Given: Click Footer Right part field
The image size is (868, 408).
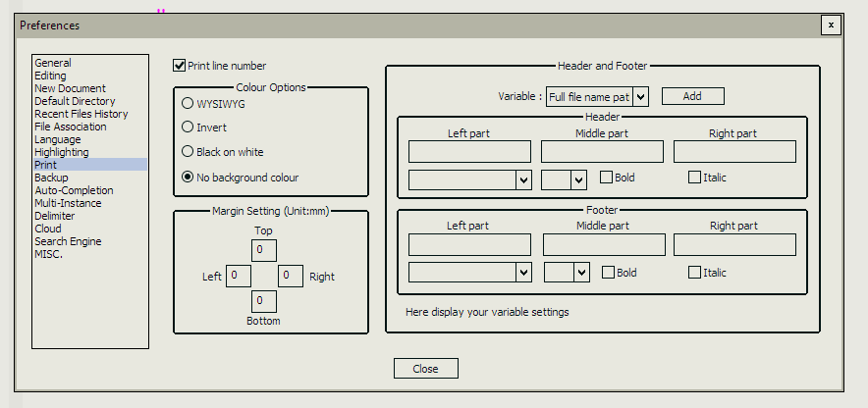Looking at the screenshot, I should (x=734, y=244).
